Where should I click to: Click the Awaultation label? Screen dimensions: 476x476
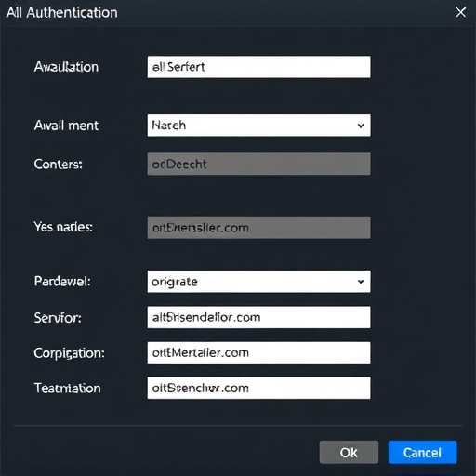tap(66, 67)
